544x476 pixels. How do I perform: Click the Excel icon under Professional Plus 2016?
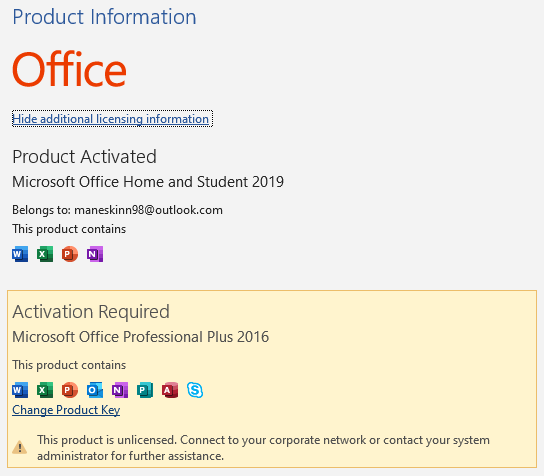click(45, 390)
